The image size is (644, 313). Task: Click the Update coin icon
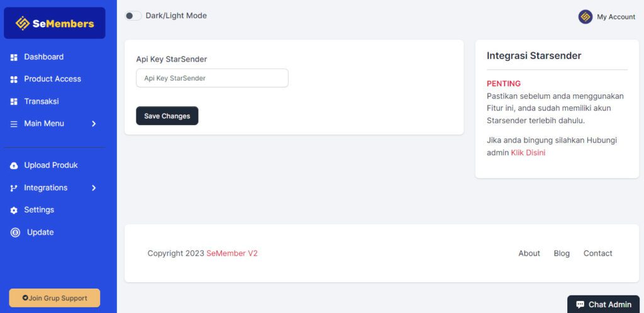[x=15, y=233]
